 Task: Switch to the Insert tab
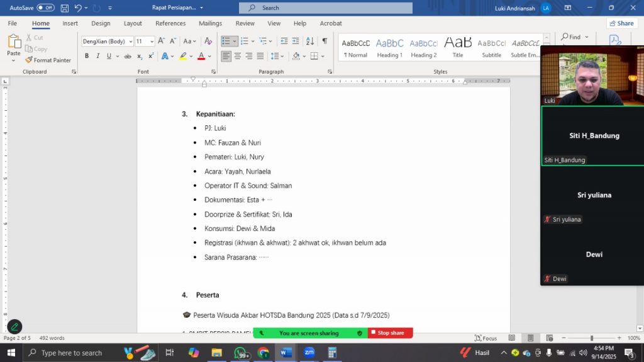[x=70, y=23]
